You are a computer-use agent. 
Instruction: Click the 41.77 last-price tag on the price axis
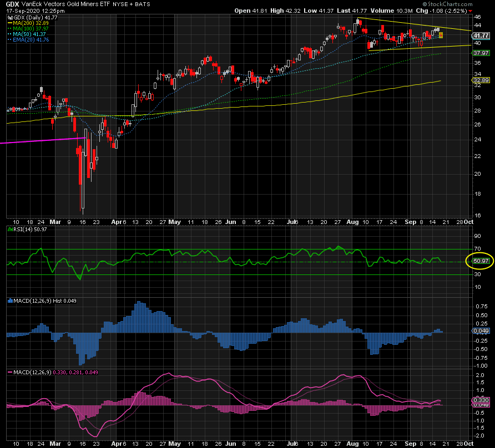[x=481, y=35]
